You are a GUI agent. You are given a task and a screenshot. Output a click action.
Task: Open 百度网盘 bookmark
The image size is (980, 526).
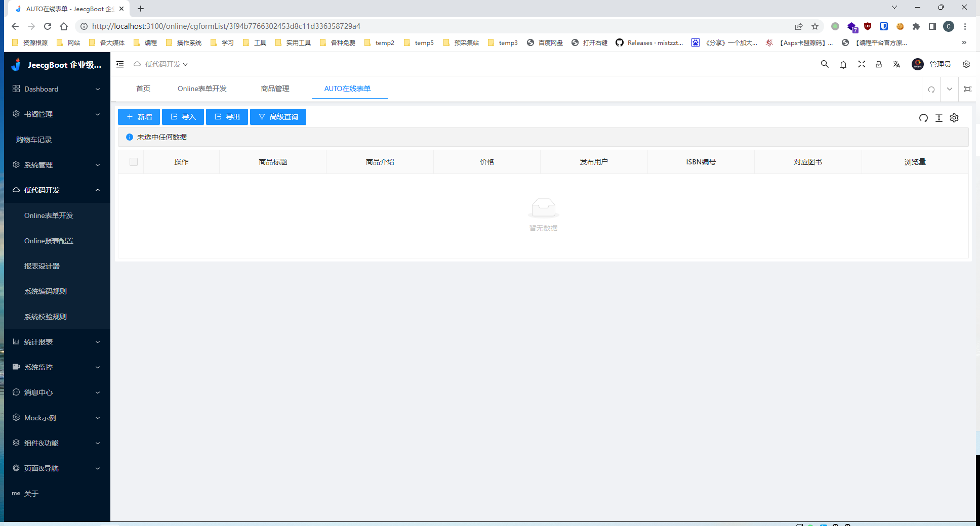pyautogui.click(x=545, y=43)
